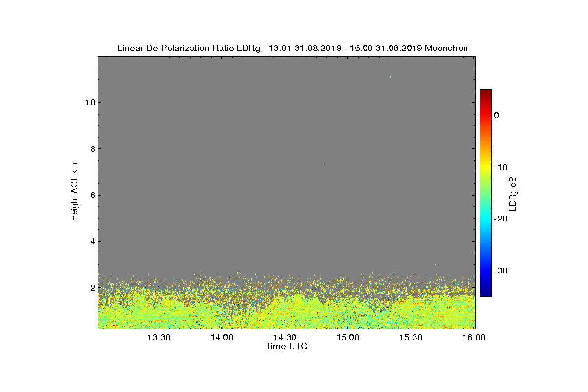Click the 6 km height tick label

[92, 195]
